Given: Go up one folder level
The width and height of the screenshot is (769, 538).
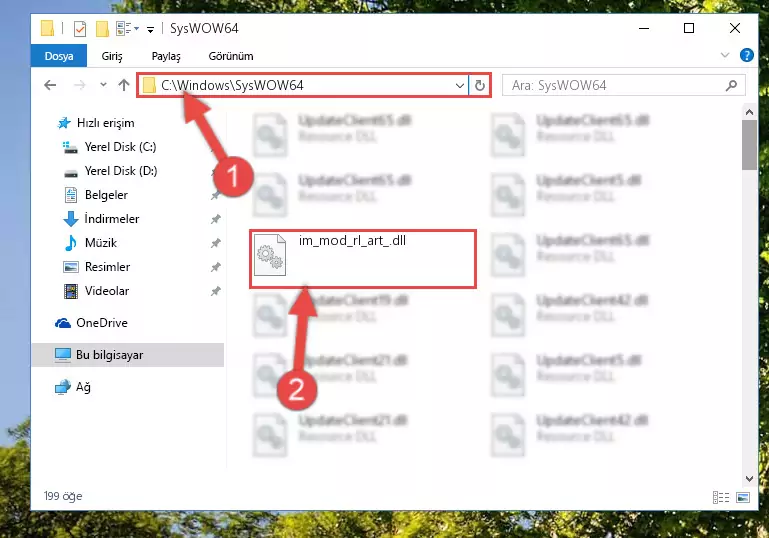Looking at the screenshot, I should pyautogui.click(x=124, y=85).
